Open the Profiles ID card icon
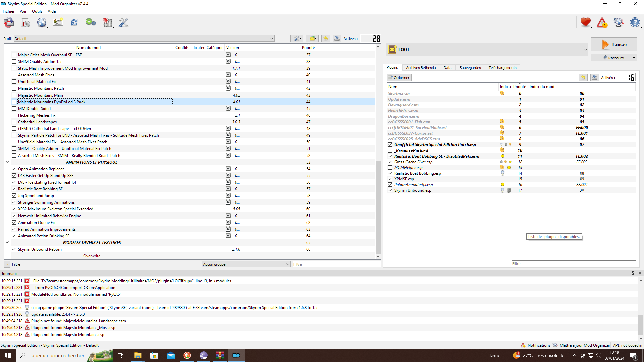Image resolution: width=644 pixels, height=362 pixels. coord(58,23)
